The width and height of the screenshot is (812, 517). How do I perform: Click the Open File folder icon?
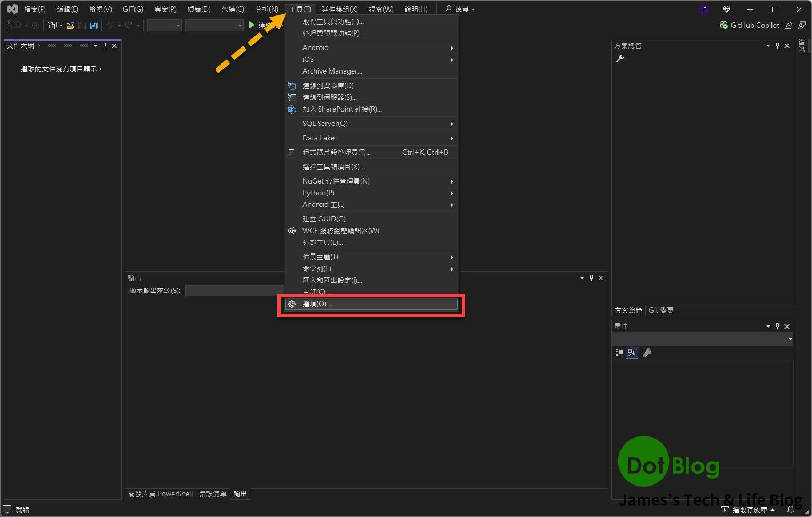(70, 25)
